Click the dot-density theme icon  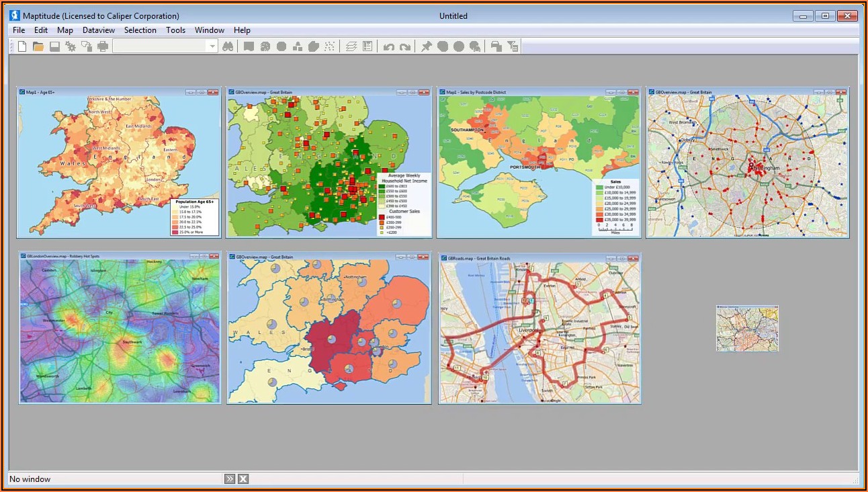pyautogui.click(x=330, y=46)
